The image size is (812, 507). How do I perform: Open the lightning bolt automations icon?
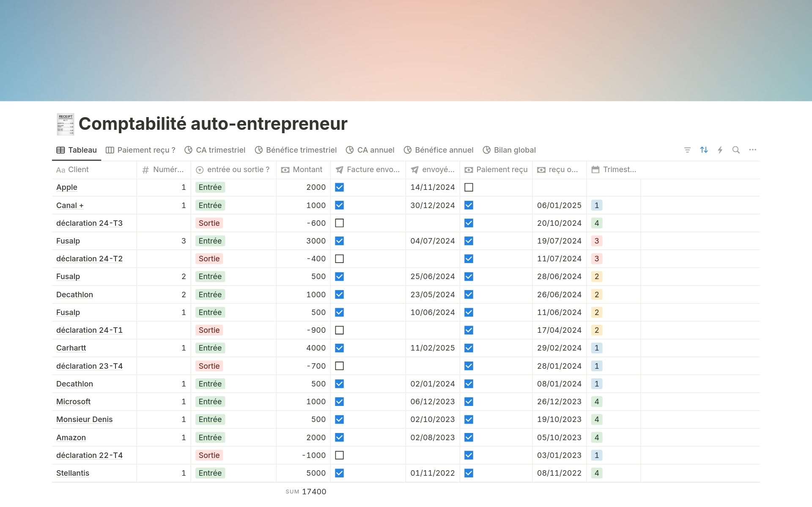pos(720,150)
